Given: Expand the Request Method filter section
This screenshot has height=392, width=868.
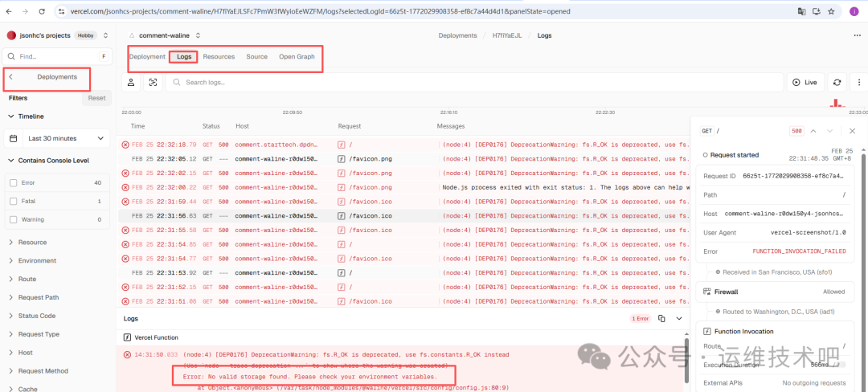Looking at the screenshot, I should [43, 371].
